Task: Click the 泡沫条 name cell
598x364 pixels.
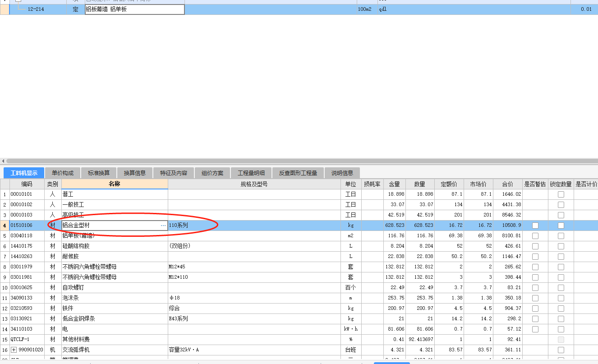Action: (x=115, y=298)
